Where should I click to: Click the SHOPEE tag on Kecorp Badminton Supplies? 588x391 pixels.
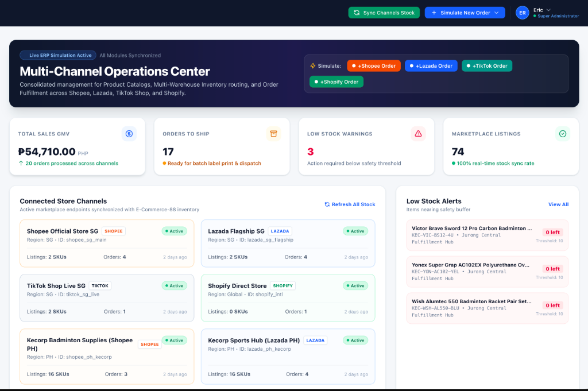[150, 344]
